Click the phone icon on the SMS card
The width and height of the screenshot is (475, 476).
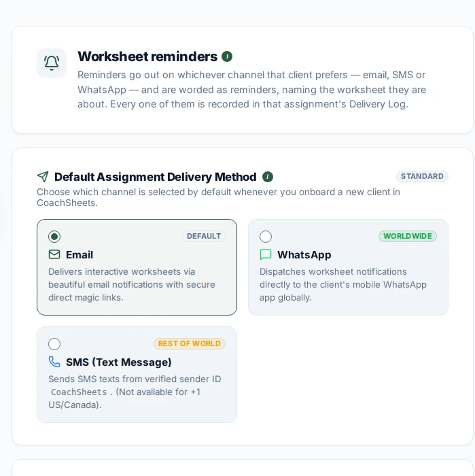coord(54,362)
